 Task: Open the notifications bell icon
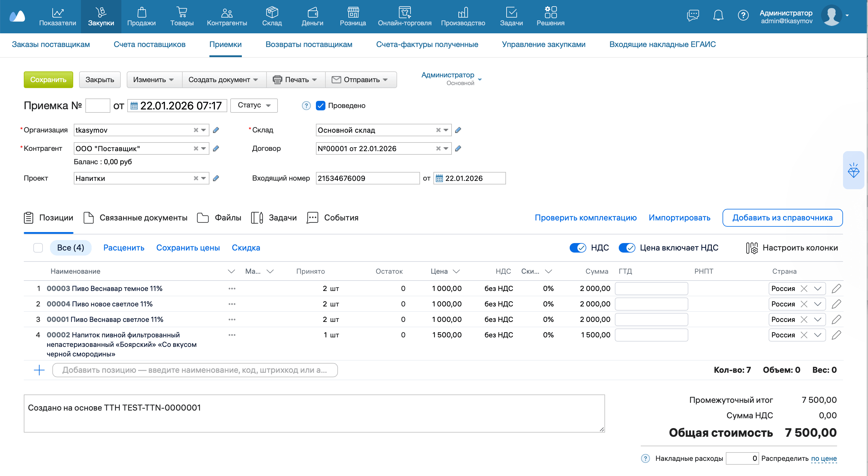click(718, 15)
